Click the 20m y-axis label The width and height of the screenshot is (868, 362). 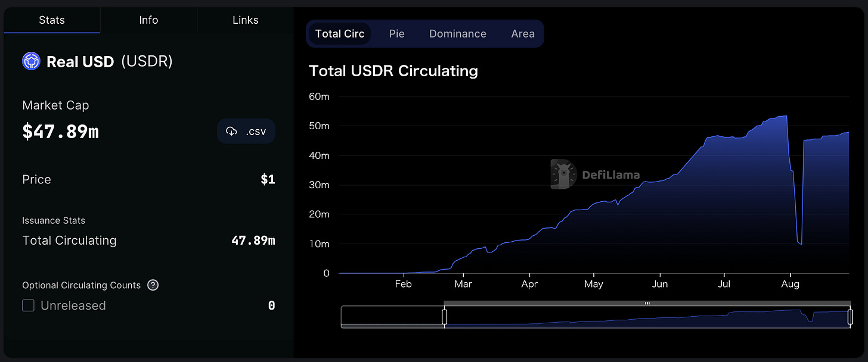pyautogui.click(x=319, y=214)
